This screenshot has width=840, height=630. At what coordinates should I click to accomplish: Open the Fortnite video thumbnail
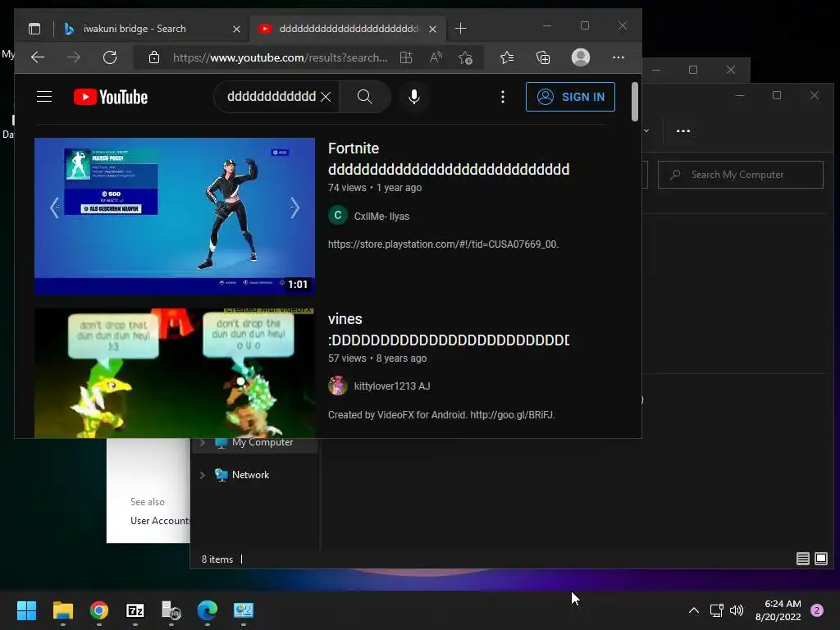175,216
